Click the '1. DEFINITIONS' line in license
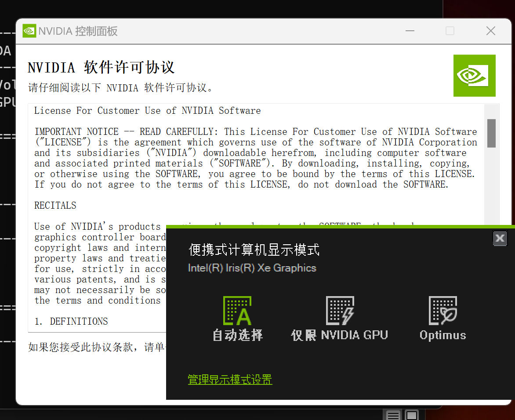Screen dimensions: 515x420 pyautogui.click(x=71, y=322)
